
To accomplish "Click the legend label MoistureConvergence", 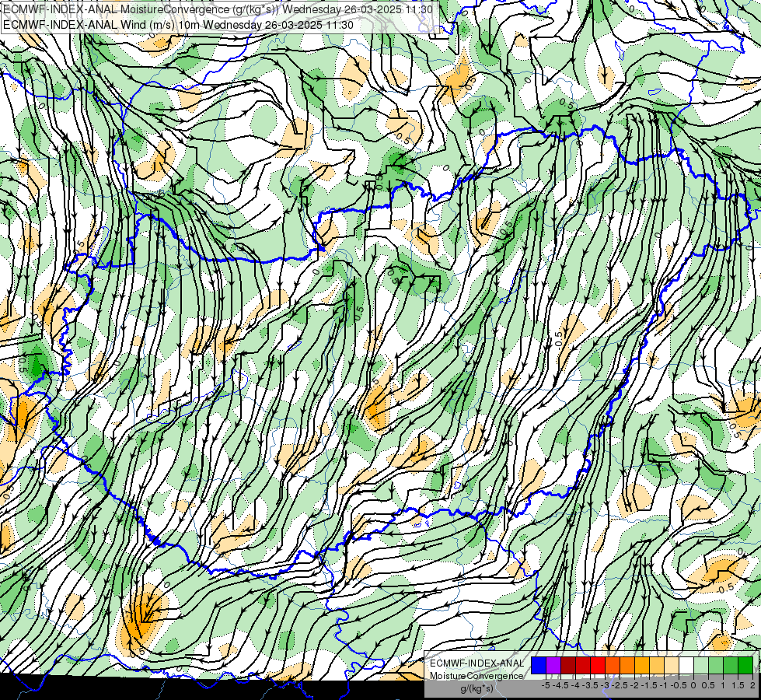I will (x=476, y=676).
